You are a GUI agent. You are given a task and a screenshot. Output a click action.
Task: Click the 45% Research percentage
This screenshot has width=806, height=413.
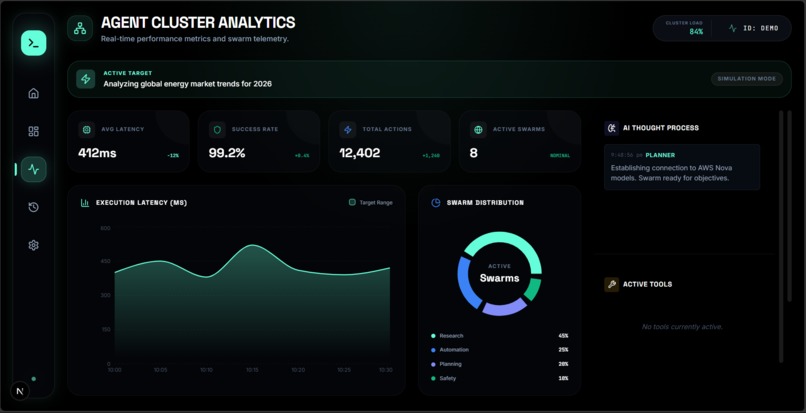563,336
